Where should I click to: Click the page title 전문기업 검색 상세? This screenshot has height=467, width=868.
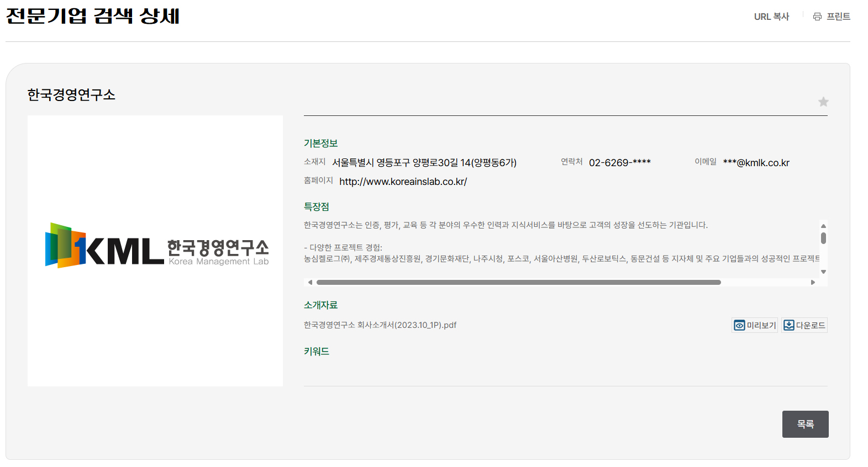tap(93, 15)
